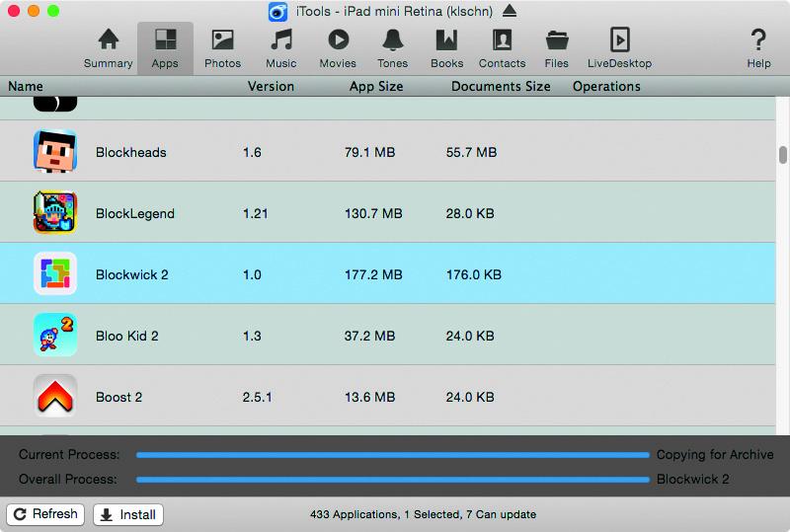790x532 pixels.
Task: Click the Operations column header
Action: pos(606,86)
